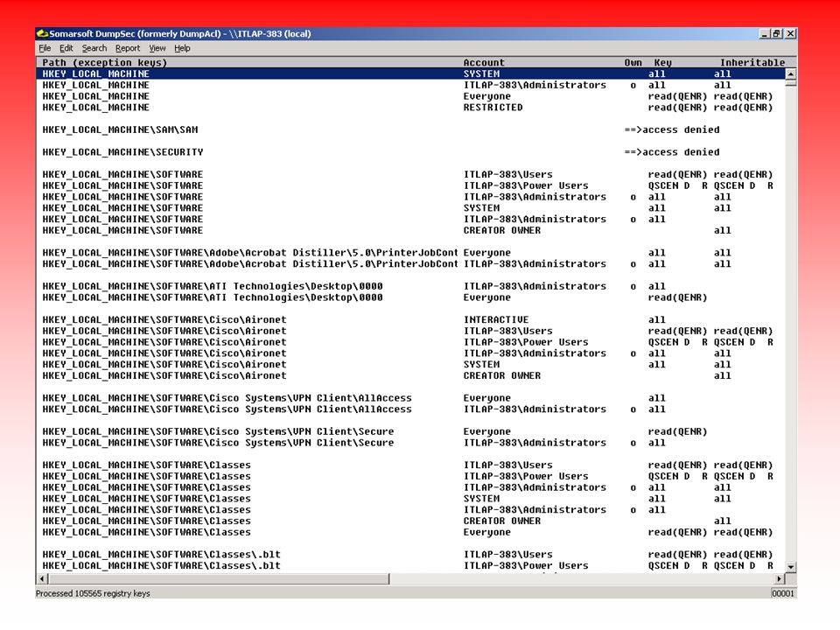Click the HKEY_LOCAL_MACHINE RESTRICTED account row
840x630 pixels.
point(410,107)
